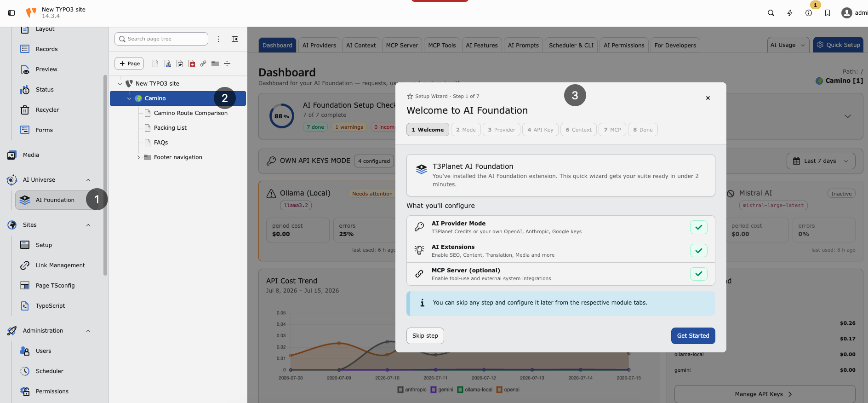Go to wizard step 3 Provider
Image resolution: width=868 pixels, height=403 pixels.
pyautogui.click(x=502, y=130)
